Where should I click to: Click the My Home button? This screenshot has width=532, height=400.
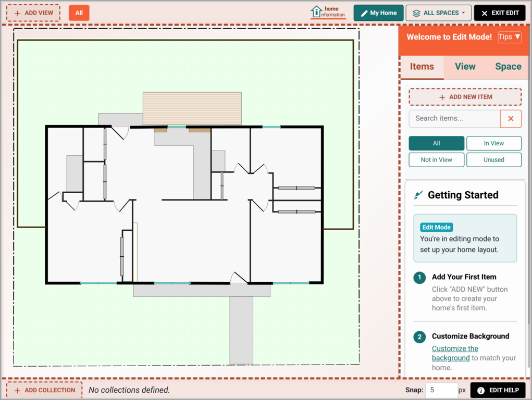378,13
